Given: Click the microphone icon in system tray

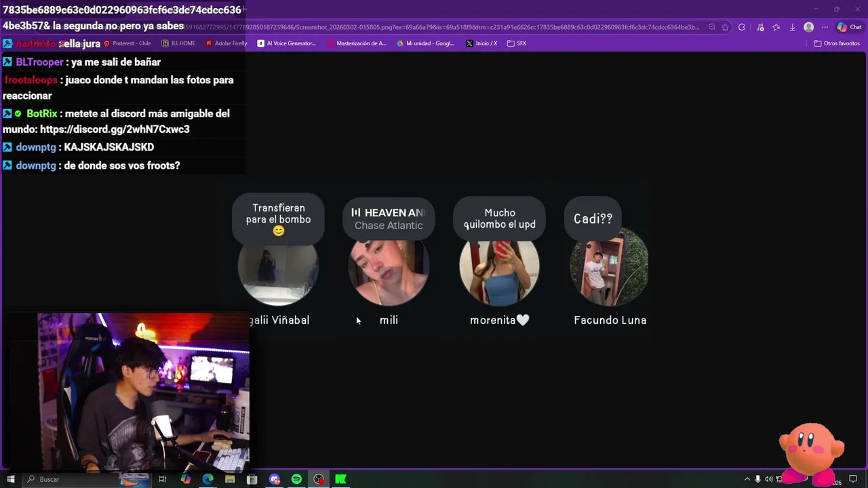Looking at the screenshot, I should [x=758, y=479].
